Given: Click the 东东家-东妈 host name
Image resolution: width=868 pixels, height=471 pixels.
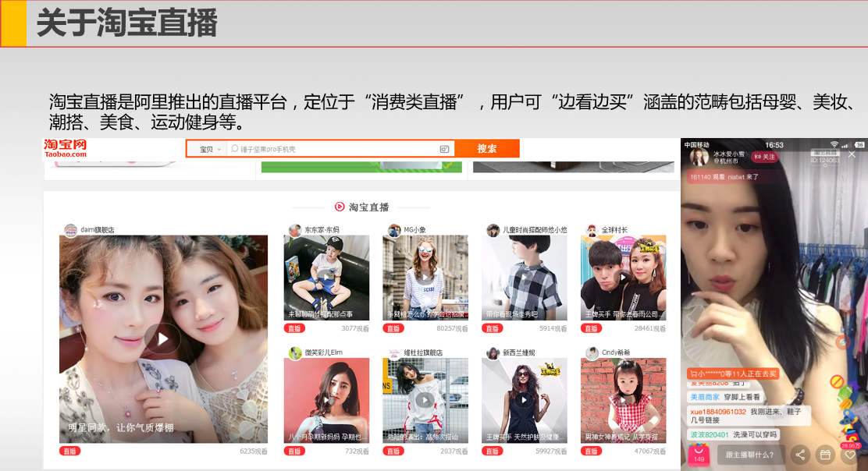Looking at the screenshot, I should (x=322, y=230).
